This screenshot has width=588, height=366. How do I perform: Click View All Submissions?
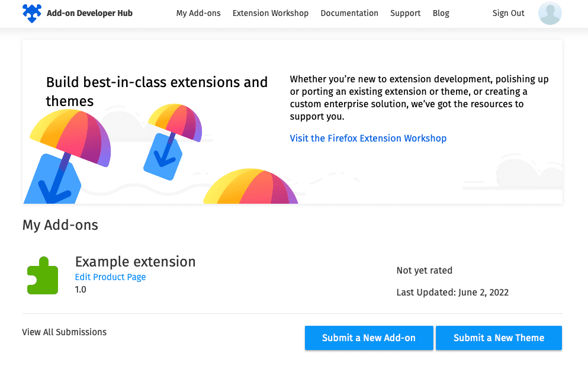coord(64,332)
